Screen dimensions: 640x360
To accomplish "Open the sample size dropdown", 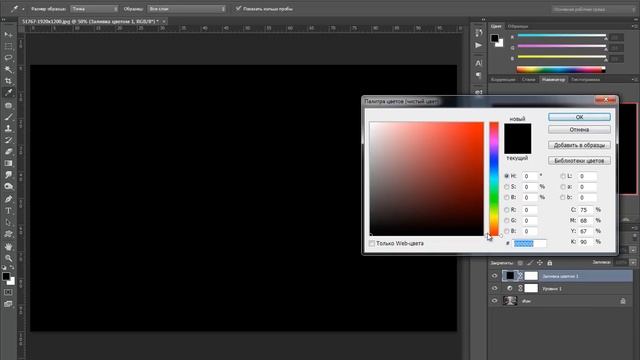I will point(94,9).
